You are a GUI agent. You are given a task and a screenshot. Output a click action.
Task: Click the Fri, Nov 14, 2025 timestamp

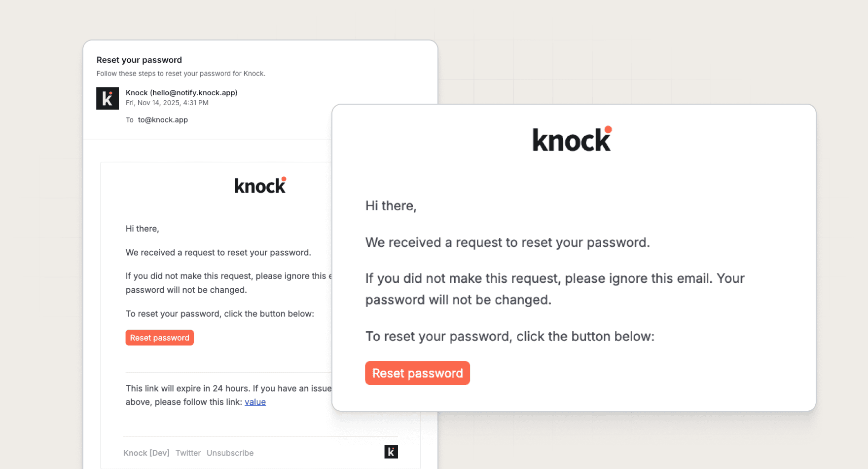pyautogui.click(x=167, y=103)
